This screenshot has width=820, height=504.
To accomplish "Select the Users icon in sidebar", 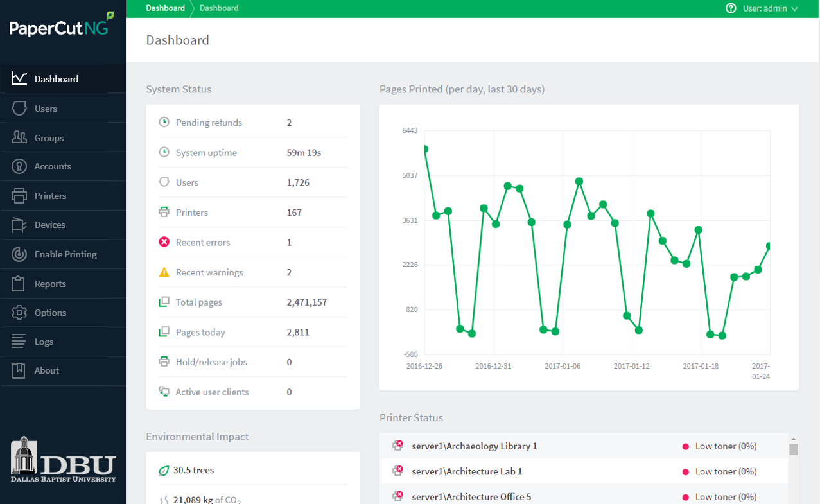I will pyautogui.click(x=19, y=109).
